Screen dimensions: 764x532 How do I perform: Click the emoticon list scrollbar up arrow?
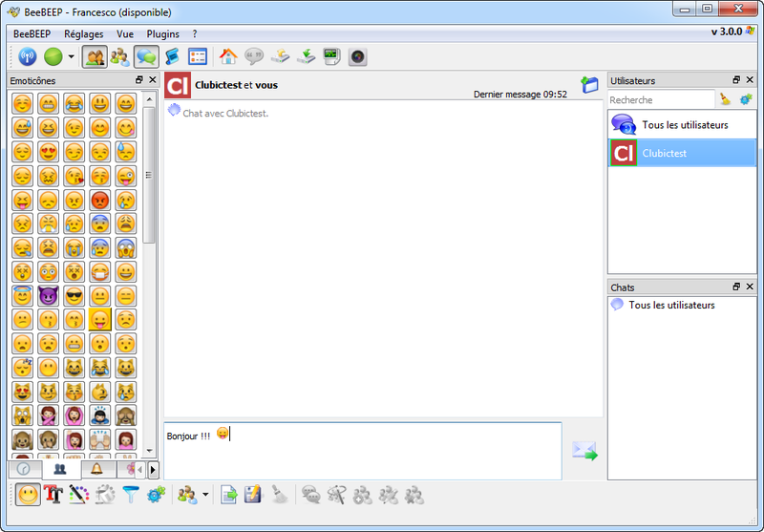coord(150,99)
